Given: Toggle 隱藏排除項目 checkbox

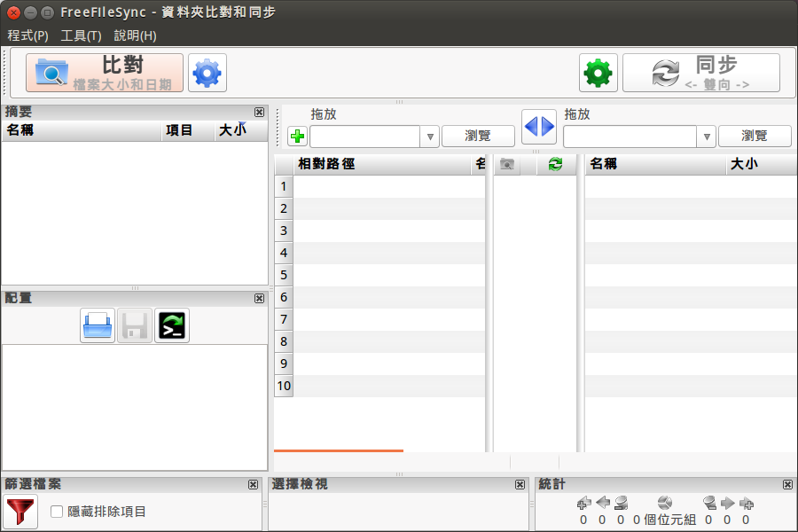Looking at the screenshot, I should [x=57, y=511].
